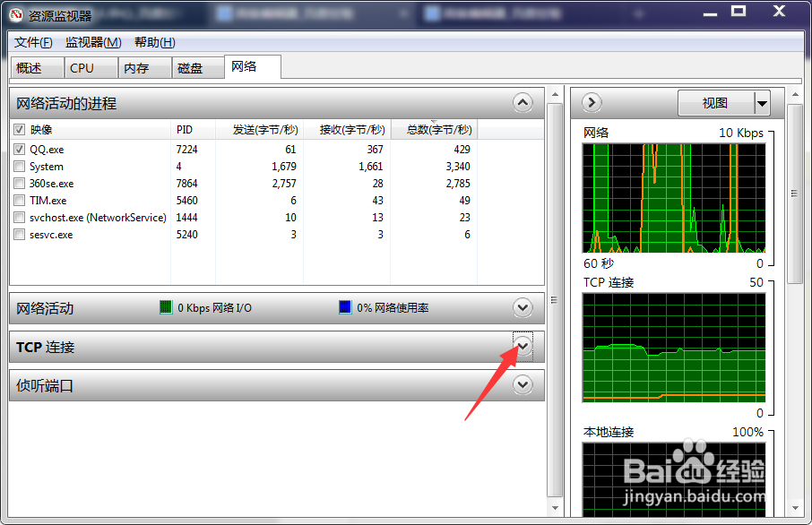
Task: Expand the 网络活动 section
Action: (x=523, y=307)
